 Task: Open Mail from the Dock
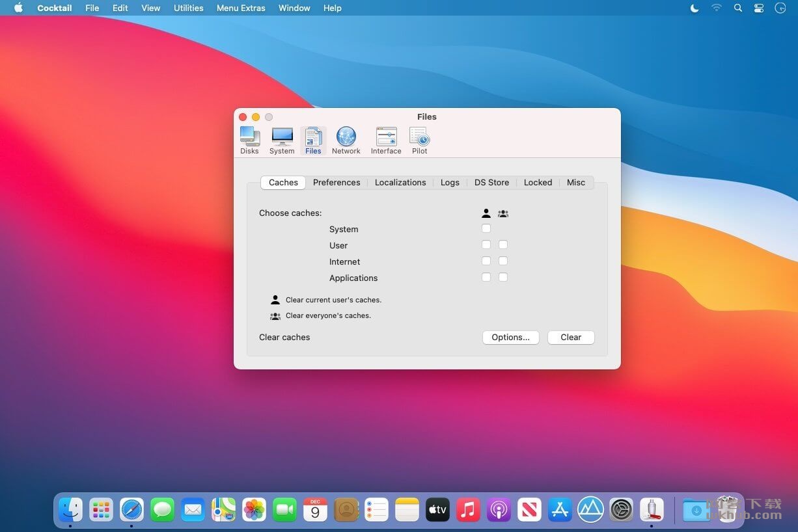(x=193, y=510)
